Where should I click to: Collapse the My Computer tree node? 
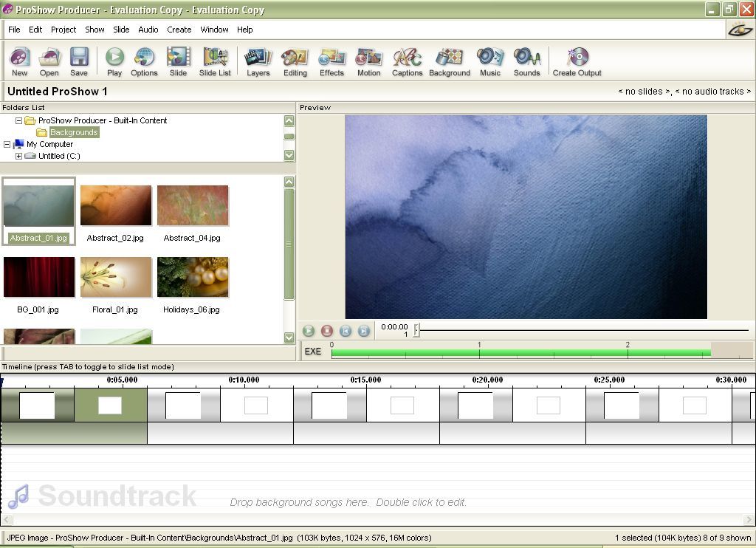tap(7, 144)
